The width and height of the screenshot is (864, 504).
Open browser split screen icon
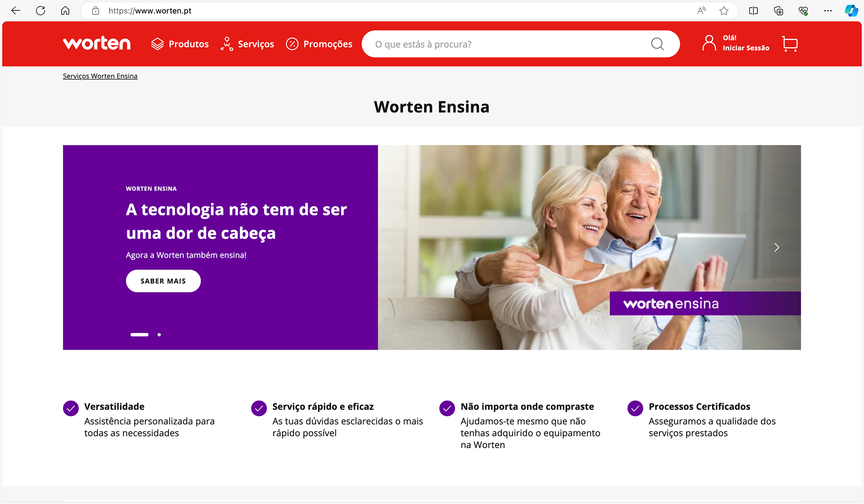coord(753,11)
